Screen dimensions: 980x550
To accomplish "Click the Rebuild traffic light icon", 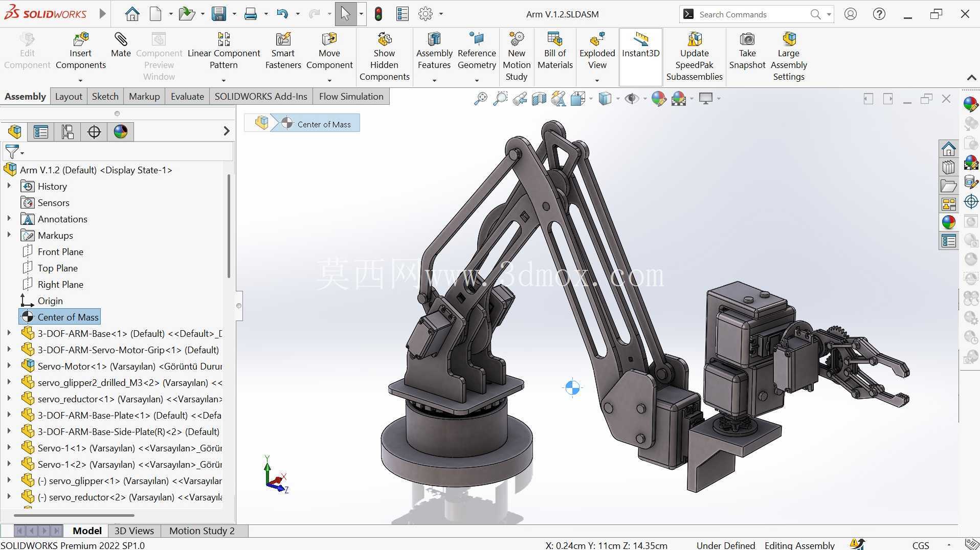I will tap(378, 14).
